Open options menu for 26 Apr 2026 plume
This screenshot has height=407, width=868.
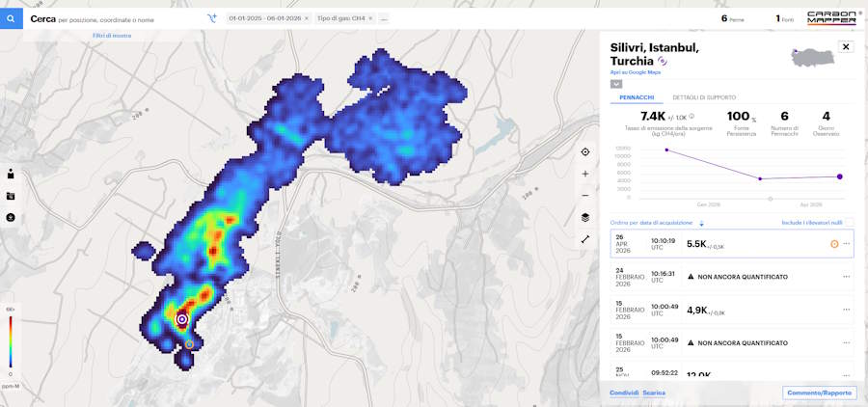coord(847,244)
